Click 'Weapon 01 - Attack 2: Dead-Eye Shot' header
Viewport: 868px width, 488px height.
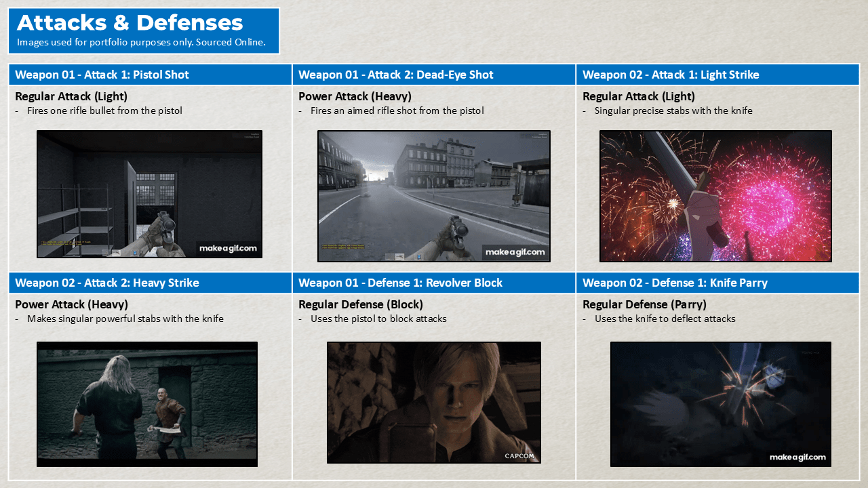point(395,75)
